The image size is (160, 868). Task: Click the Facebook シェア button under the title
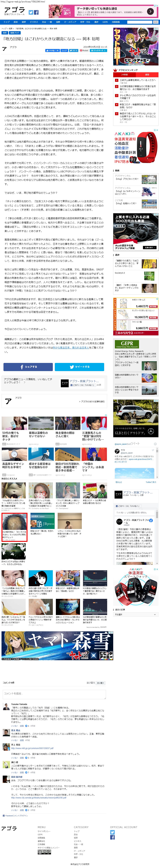pos(64,51)
